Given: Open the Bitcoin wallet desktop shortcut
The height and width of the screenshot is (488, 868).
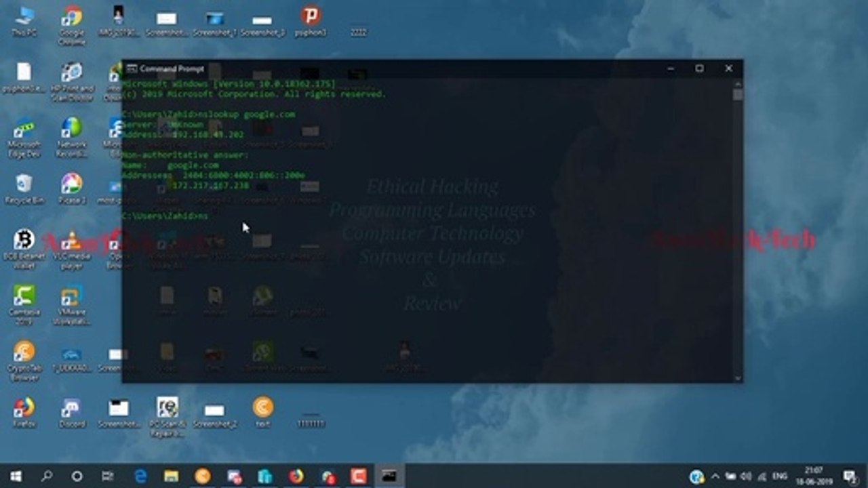Looking at the screenshot, I should 24,249.
